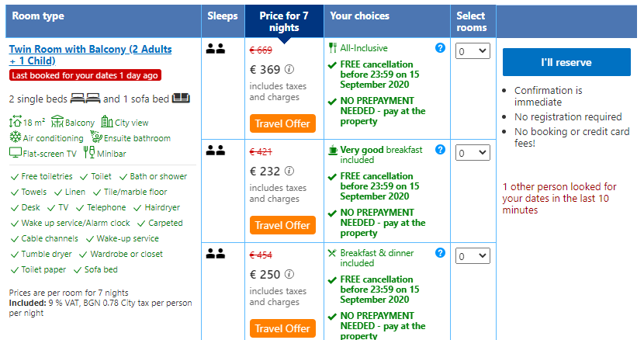This screenshot has width=644, height=340.
Task: Click info icon next to € 250
Action: 289,274
